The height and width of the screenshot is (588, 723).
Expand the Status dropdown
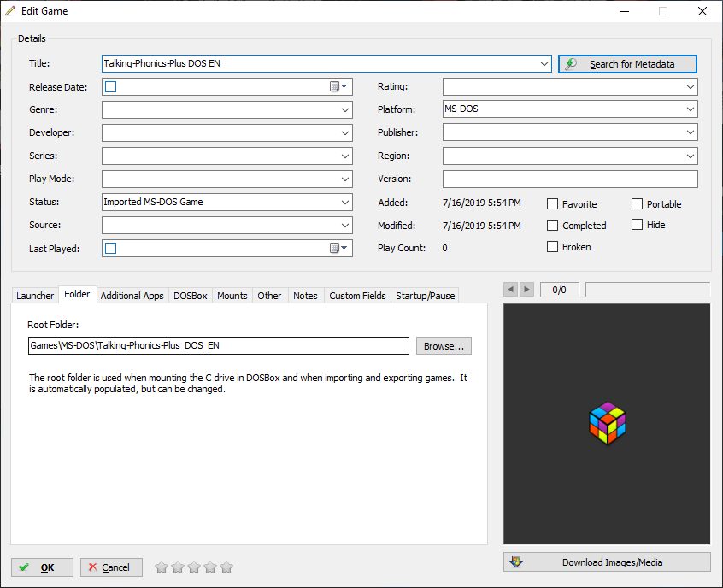[x=344, y=203]
